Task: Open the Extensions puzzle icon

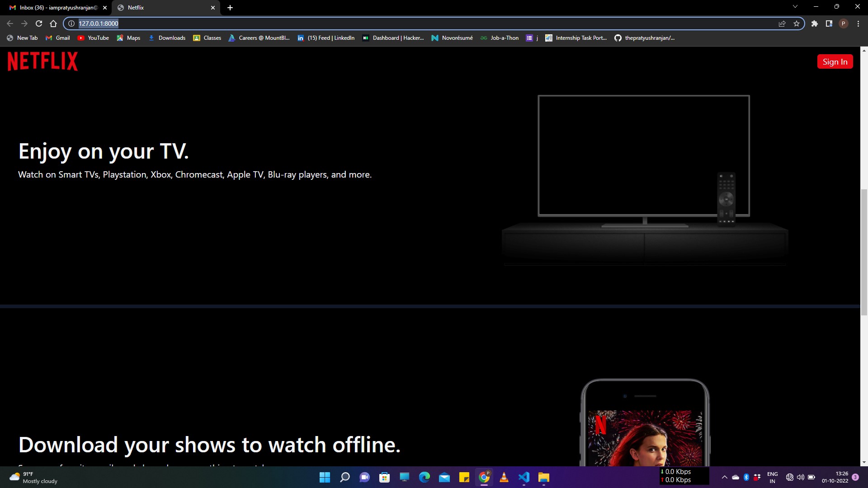Action: [814, 23]
